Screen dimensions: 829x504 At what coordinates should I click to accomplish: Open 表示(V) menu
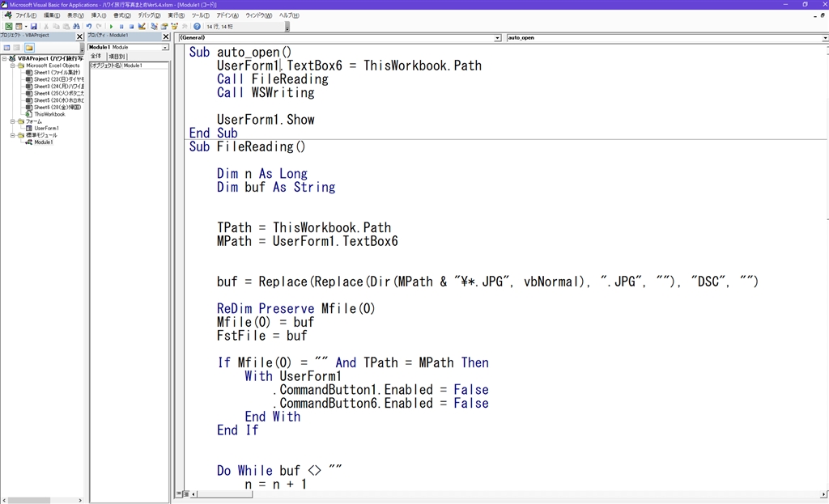[75, 15]
